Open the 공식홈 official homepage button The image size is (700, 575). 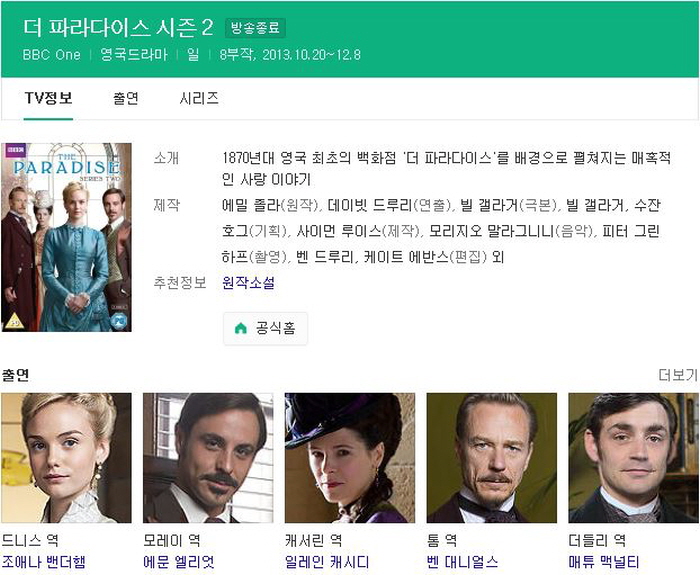click(x=265, y=329)
